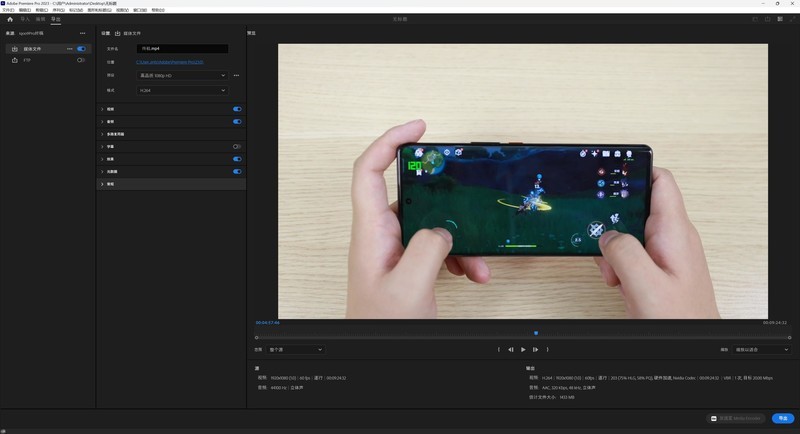
Task: Toggle the Media File export destination switch
Action: pos(81,48)
